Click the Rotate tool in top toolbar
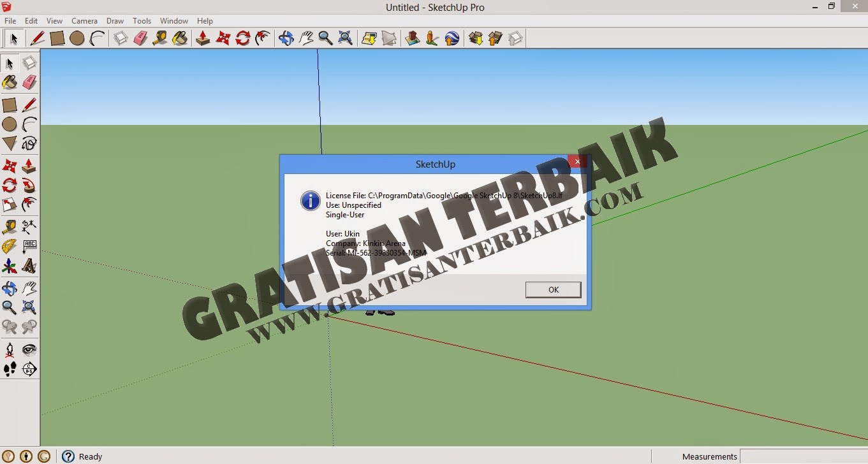 [x=243, y=39]
